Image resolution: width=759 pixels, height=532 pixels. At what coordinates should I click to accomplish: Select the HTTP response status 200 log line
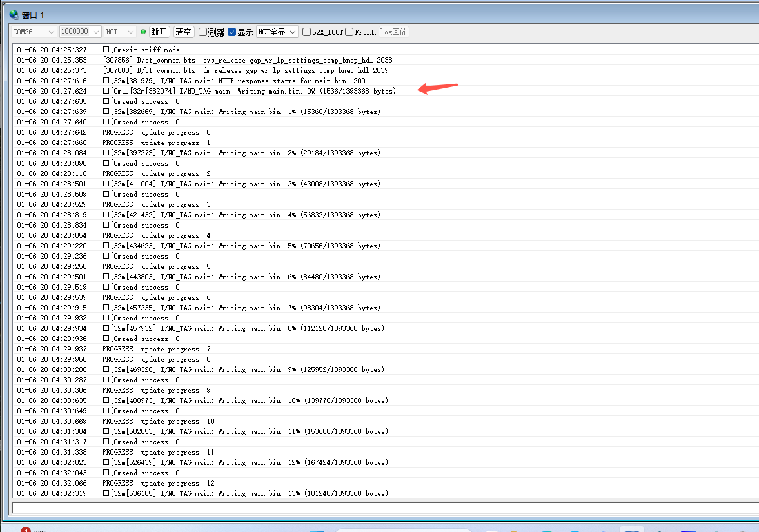234,81
